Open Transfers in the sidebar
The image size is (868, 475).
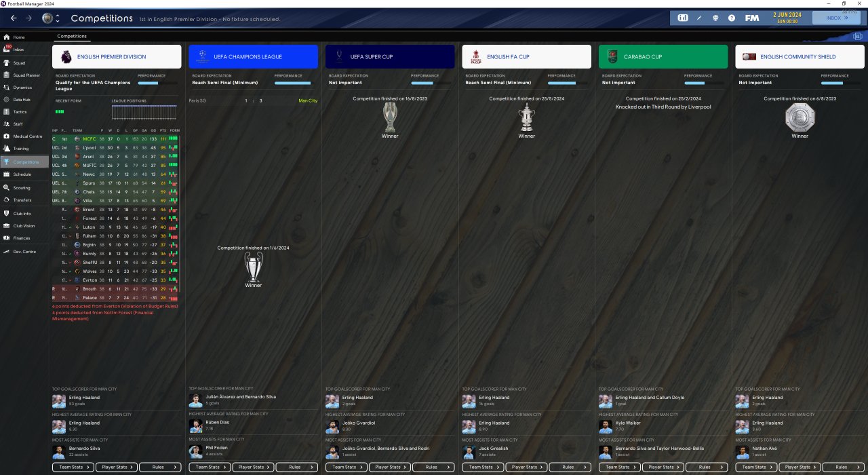click(x=24, y=200)
